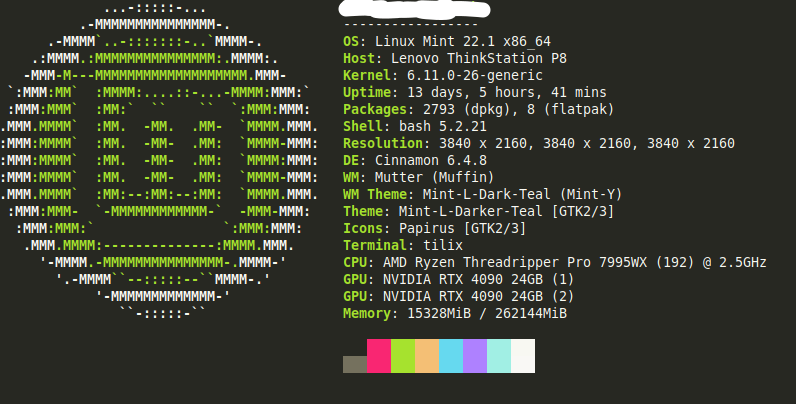Click the 'DE' label

(351, 160)
